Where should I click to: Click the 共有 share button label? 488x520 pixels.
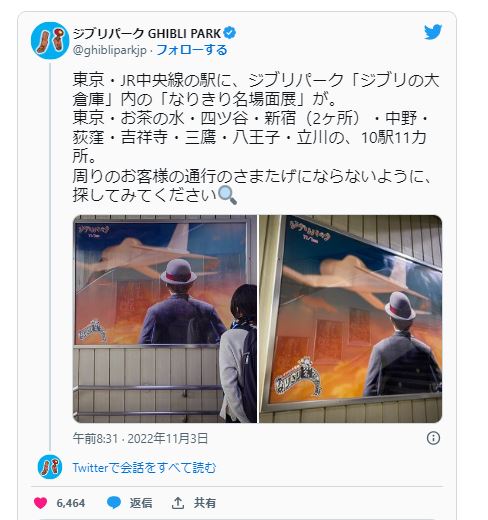tap(205, 503)
